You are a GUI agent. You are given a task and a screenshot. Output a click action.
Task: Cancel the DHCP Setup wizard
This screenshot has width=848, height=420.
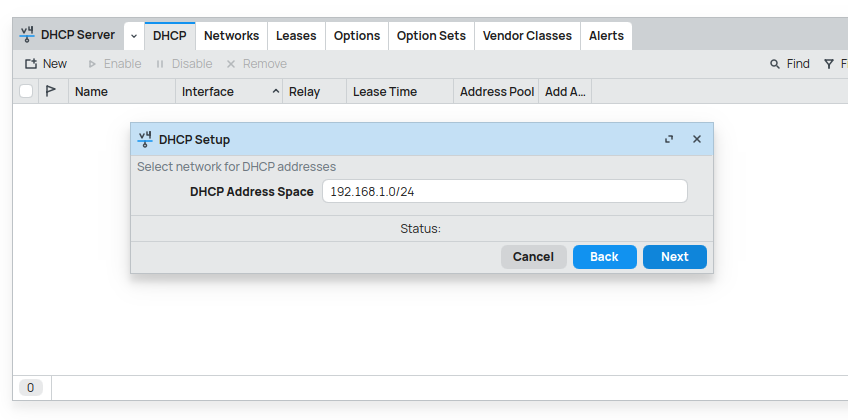coord(533,257)
